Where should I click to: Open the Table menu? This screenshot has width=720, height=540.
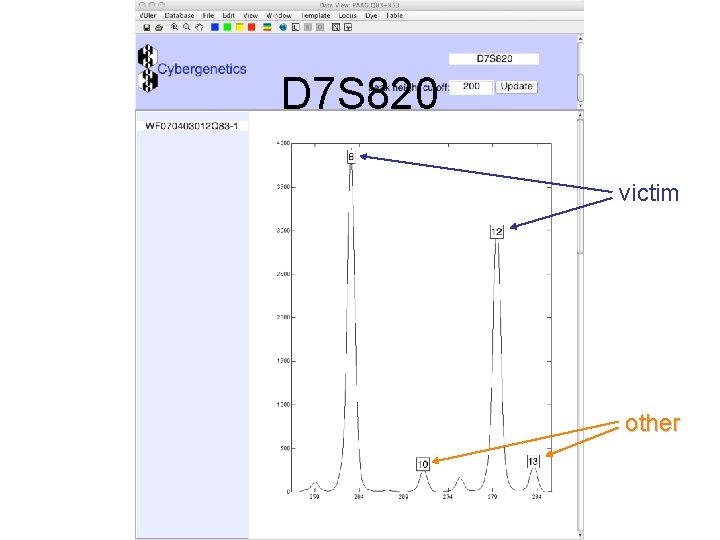click(394, 16)
